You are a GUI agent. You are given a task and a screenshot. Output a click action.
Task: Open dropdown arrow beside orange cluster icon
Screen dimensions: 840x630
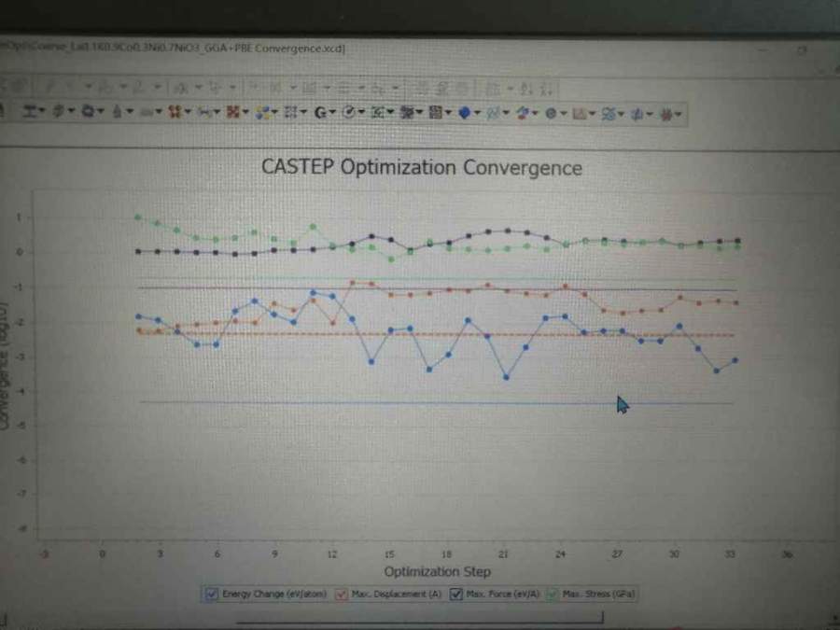click(188, 112)
